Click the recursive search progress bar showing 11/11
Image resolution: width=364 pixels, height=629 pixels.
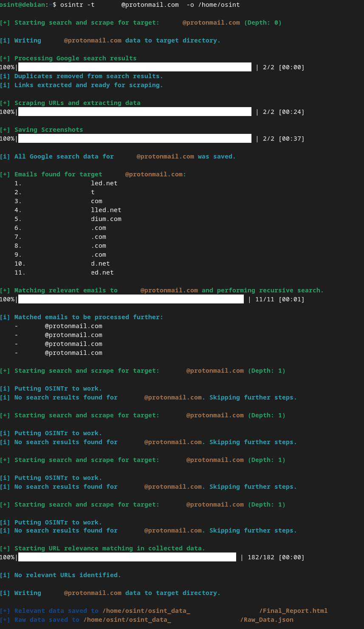click(x=131, y=299)
